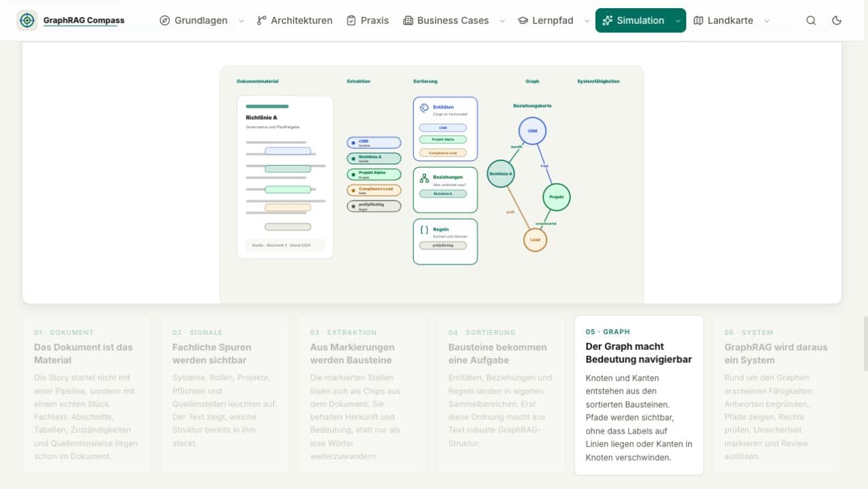
Task: Select step 04 Sortierung card
Action: pos(501,395)
